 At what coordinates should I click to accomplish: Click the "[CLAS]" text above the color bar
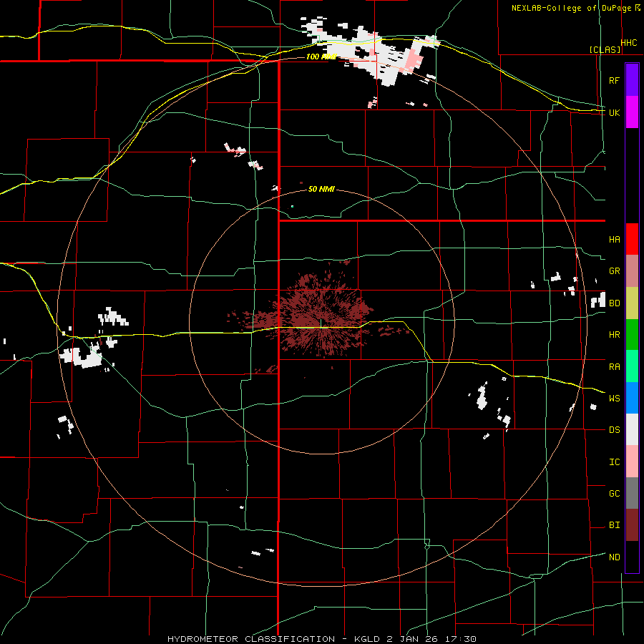605,49
